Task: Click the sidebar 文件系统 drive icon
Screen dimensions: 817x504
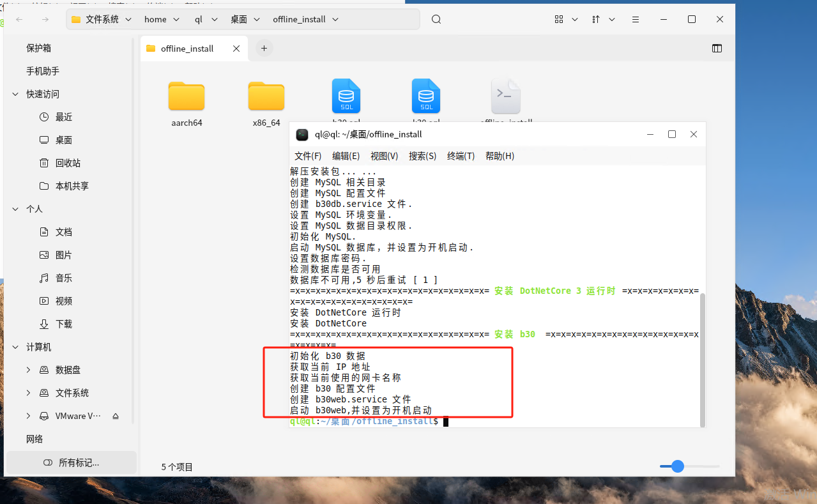Action: click(x=44, y=393)
